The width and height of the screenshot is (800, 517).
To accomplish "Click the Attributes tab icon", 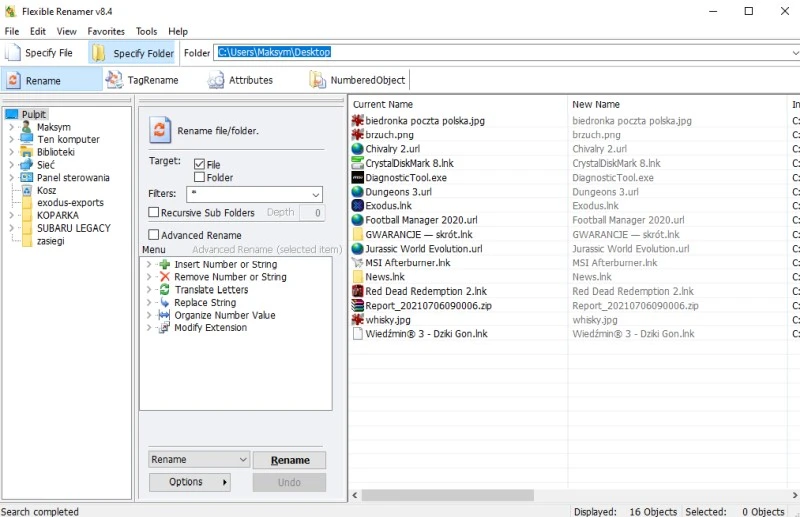I will tap(216, 80).
